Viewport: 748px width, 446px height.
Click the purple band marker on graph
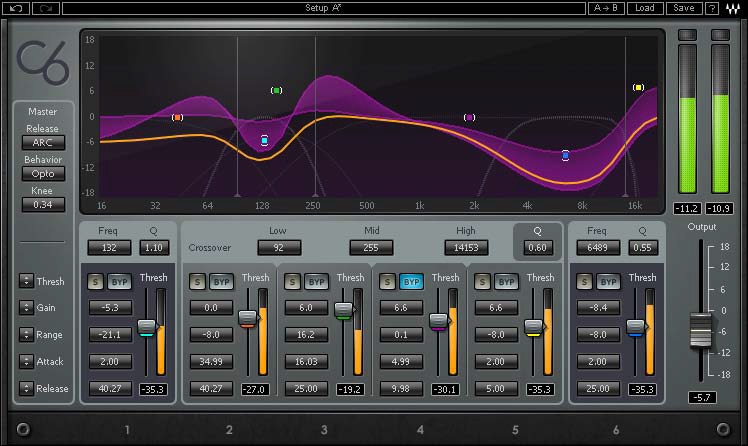(469, 118)
